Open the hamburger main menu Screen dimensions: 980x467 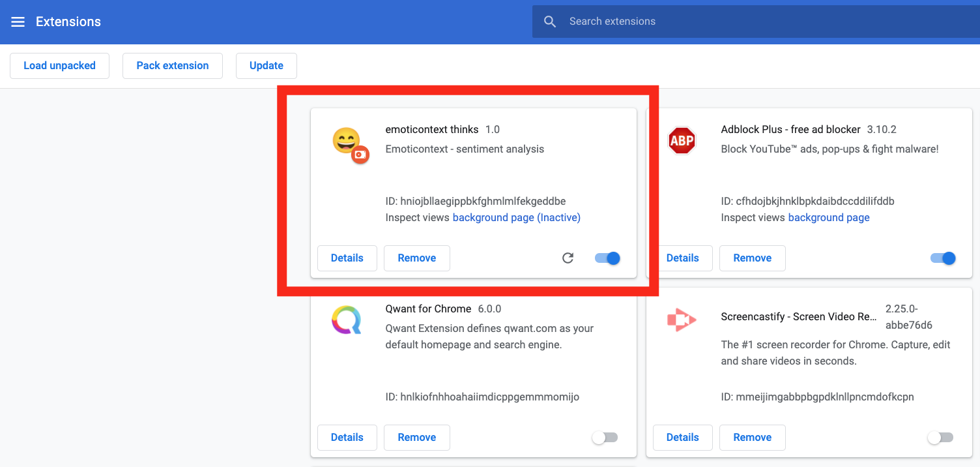pyautogui.click(x=18, y=22)
